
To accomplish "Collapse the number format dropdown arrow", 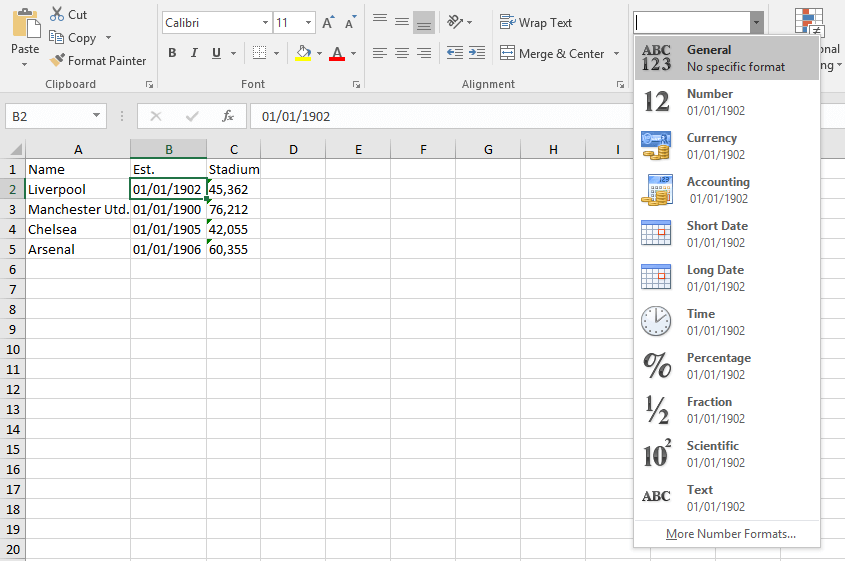I will click(757, 23).
